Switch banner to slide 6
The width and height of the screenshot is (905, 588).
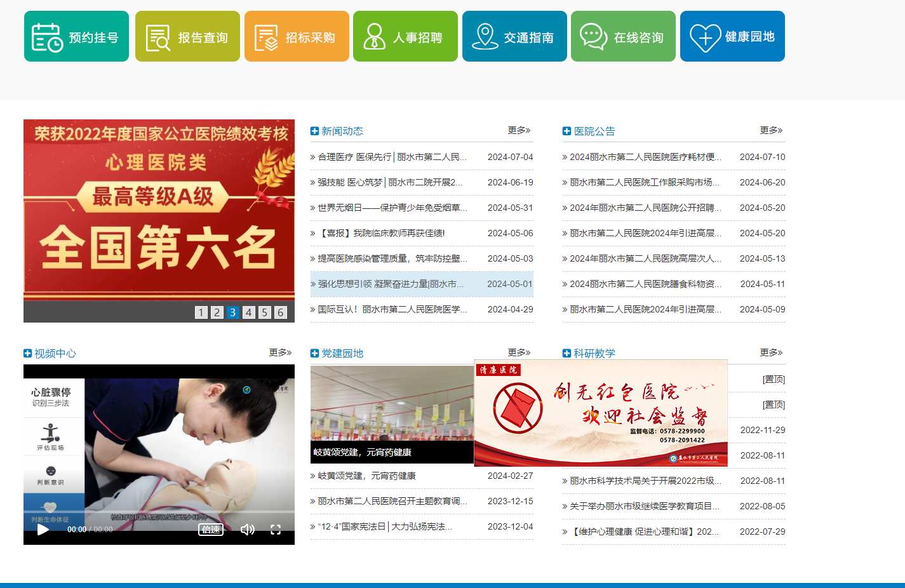(281, 312)
